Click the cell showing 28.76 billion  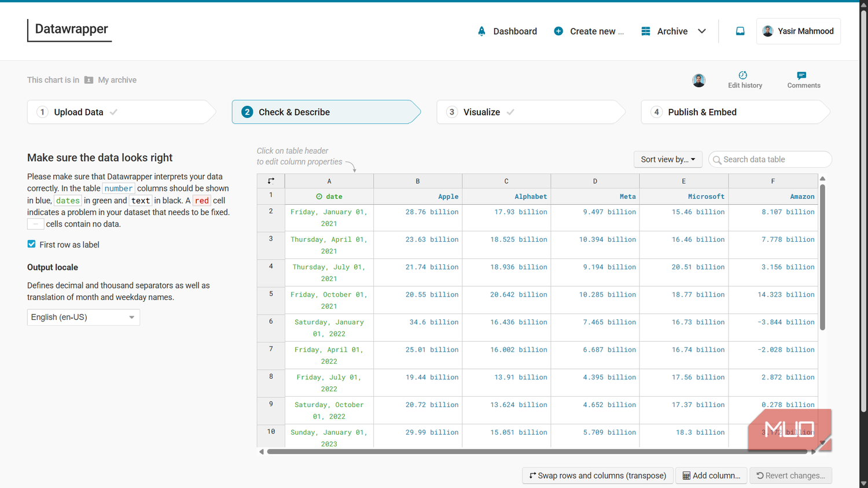(x=418, y=218)
